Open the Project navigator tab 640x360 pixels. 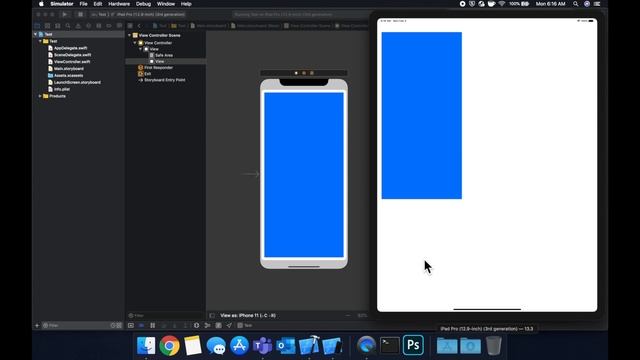(x=37, y=26)
